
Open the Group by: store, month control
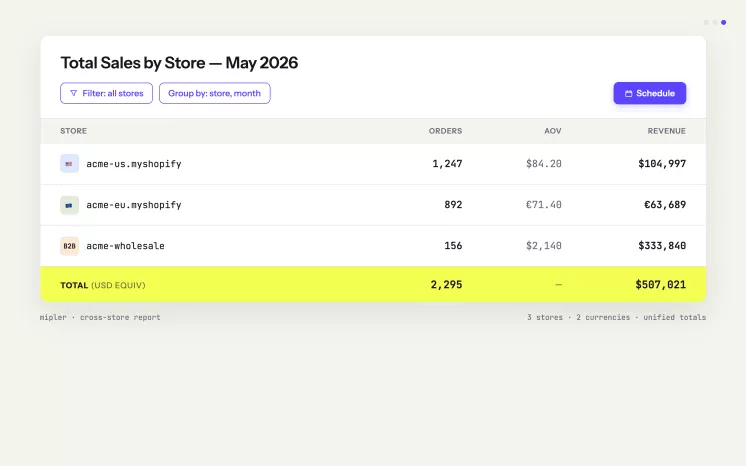click(x=215, y=93)
